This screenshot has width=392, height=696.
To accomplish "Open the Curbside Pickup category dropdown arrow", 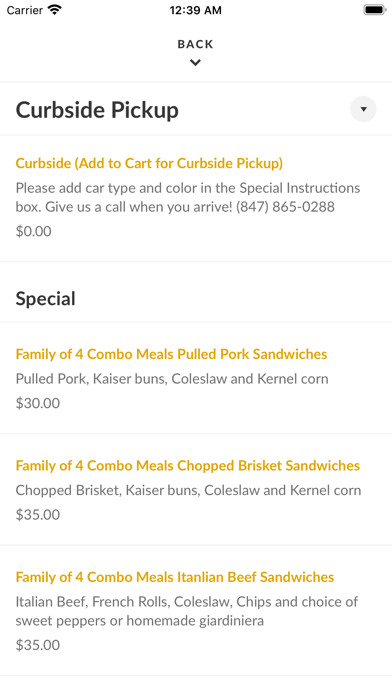I will 363,109.
